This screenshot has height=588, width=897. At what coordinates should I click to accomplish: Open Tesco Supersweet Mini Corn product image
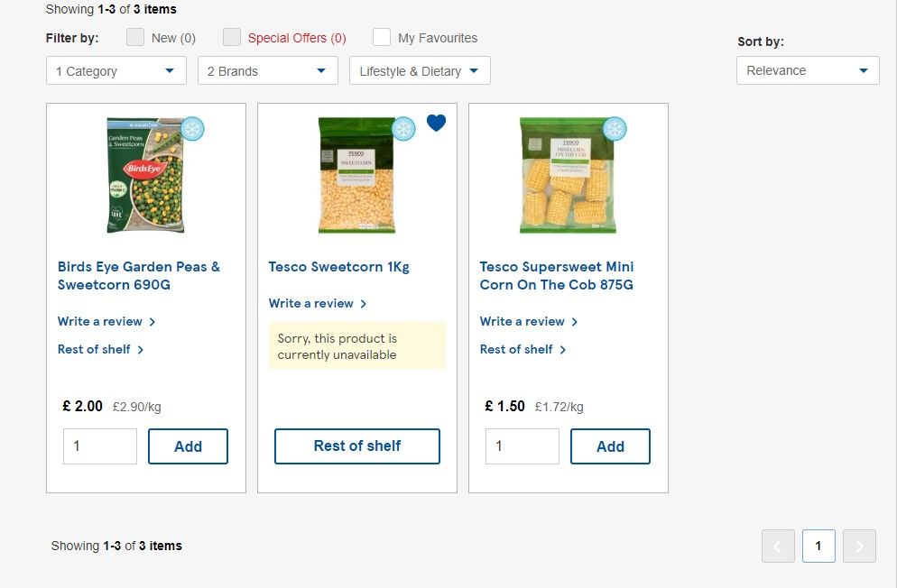point(568,176)
